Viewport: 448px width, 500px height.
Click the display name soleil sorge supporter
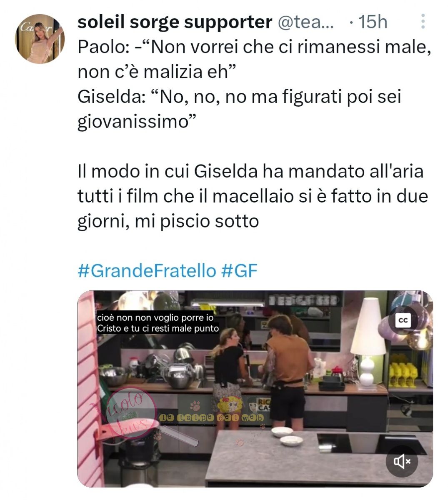click(175, 22)
